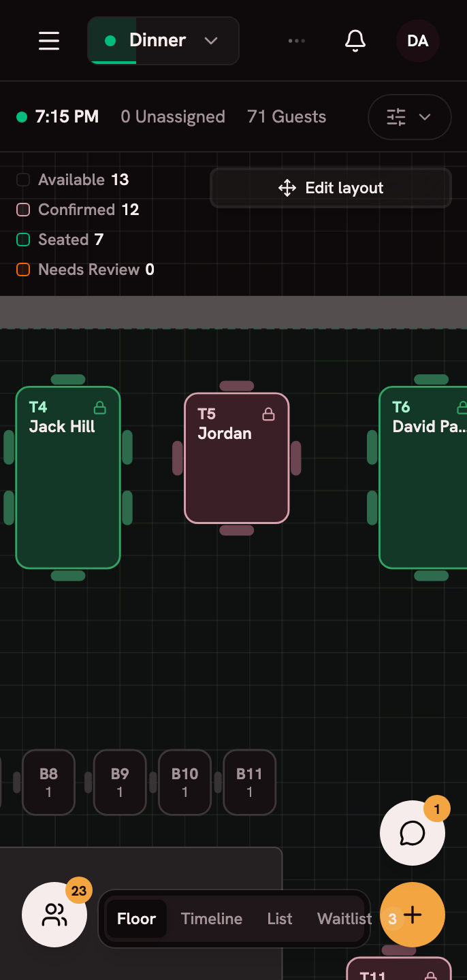
Task: Select bar seat B10
Action: [x=184, y=783]
